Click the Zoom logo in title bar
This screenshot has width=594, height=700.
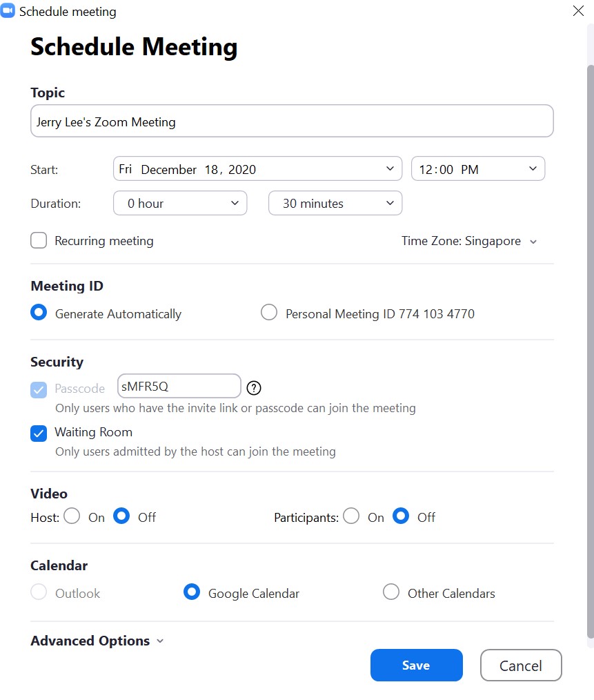8,11
